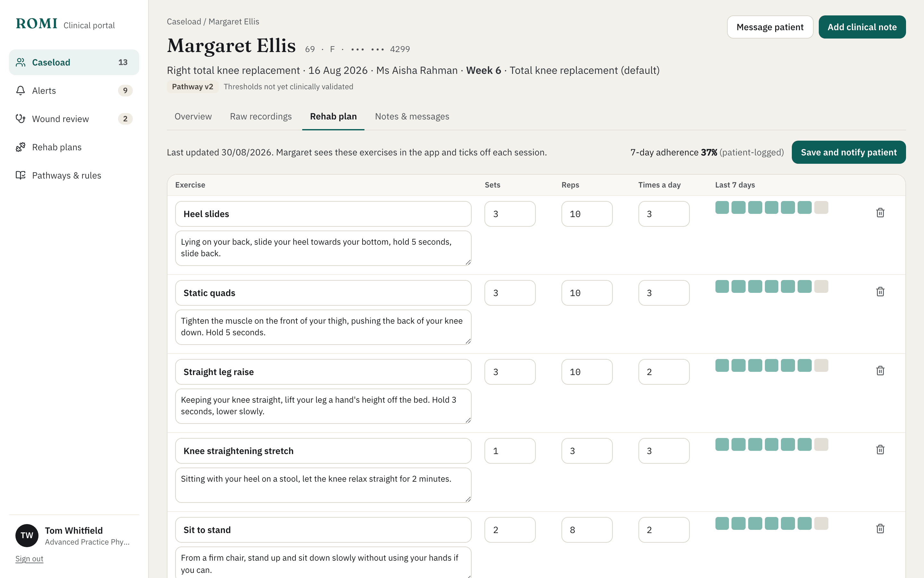Click the ROMI logo
This screenshot has width=924, height=578.
(x=37, y=24)
